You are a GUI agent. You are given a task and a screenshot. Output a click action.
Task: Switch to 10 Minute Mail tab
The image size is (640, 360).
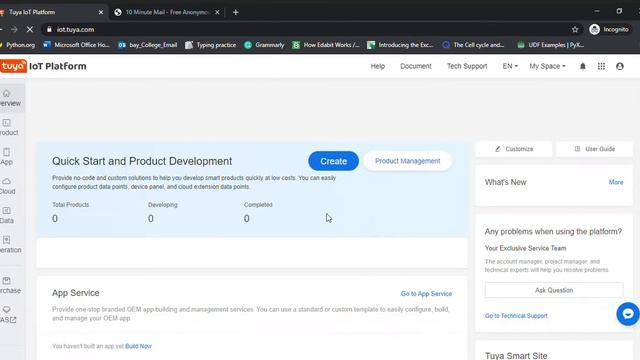[x=167, y=12]
